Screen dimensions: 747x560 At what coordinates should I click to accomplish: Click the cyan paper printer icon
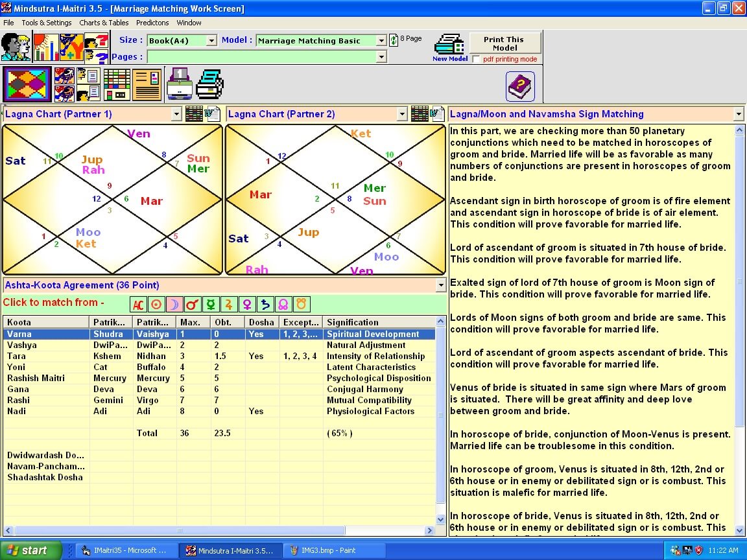click(209, 84)
